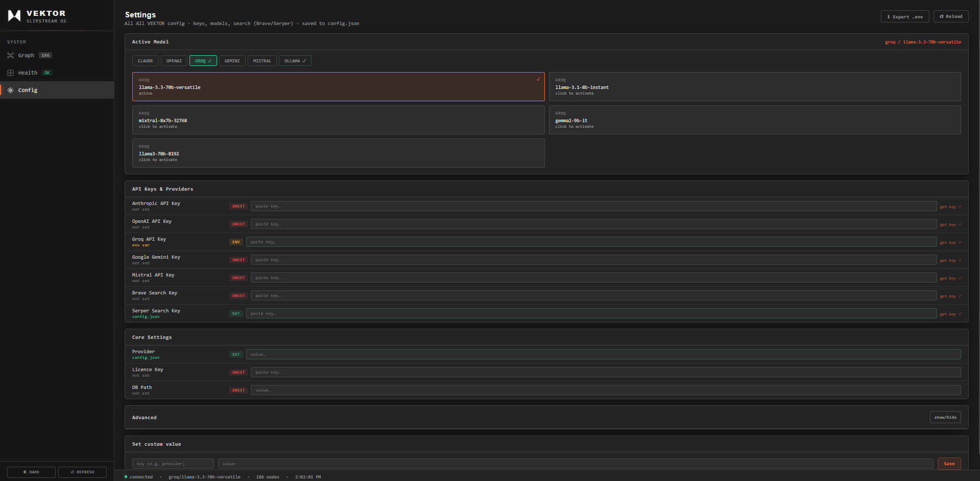This screenshot has width=980, height=481.
Task: Expand the Advanced section with show/hide
Action: point(945,417)
